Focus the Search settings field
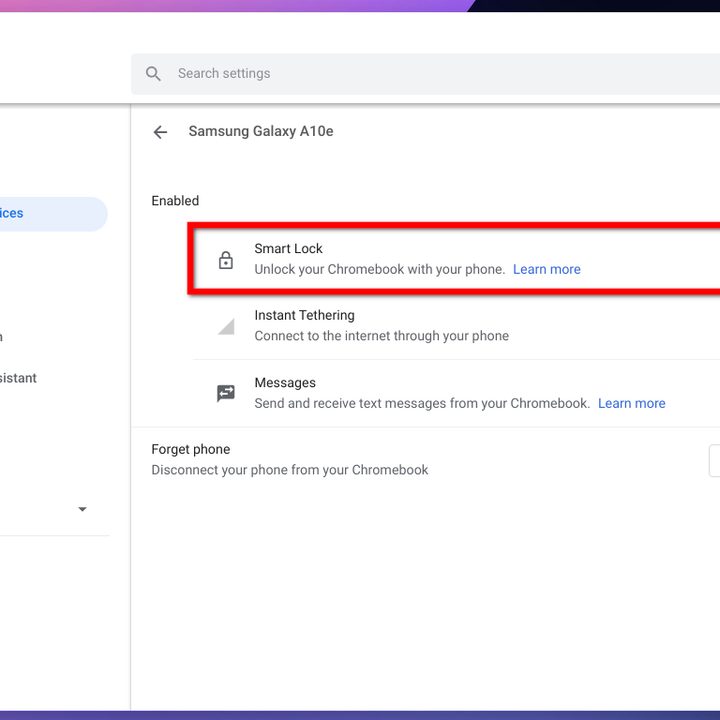Image resolution: width=720 pixels, height=720 pixels. (426, 74)
